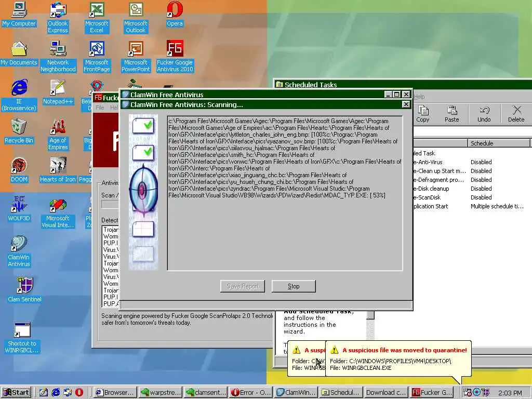532x399 pixels.
Task: Click Undo in Scheduled Tasks toolbar
Action: pyautogui.click(x=484, y=114)
